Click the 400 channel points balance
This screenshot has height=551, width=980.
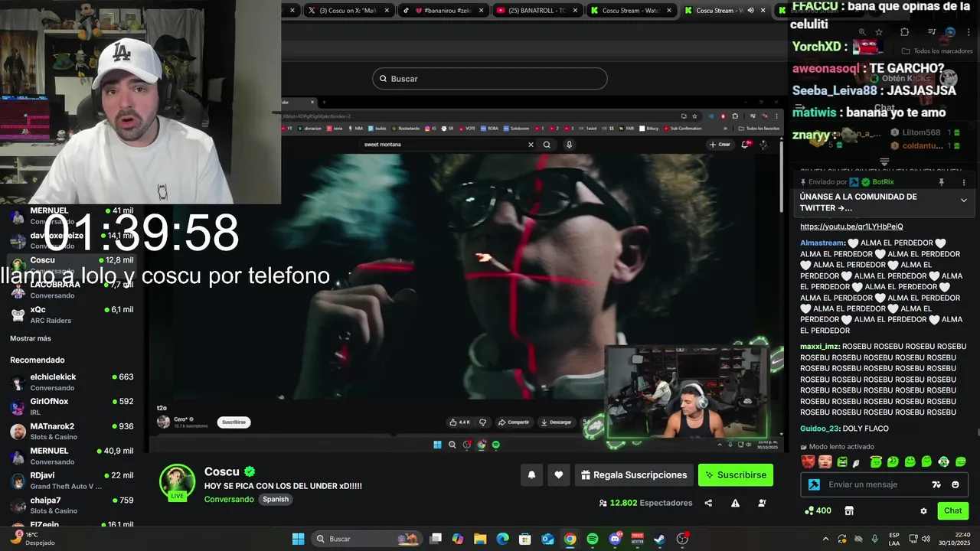click(x=818, y=510)
